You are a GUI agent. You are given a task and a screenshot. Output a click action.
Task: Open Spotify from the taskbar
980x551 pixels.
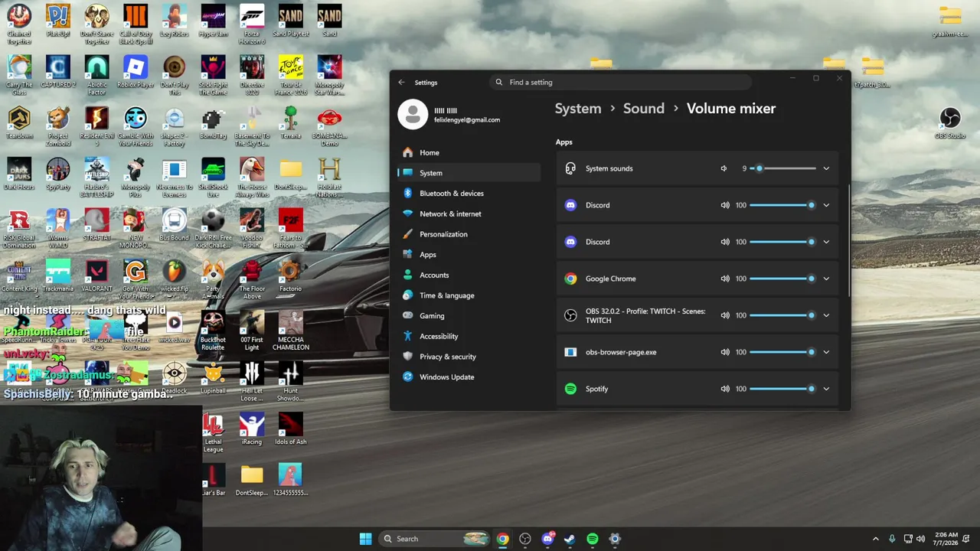(592, 539)
